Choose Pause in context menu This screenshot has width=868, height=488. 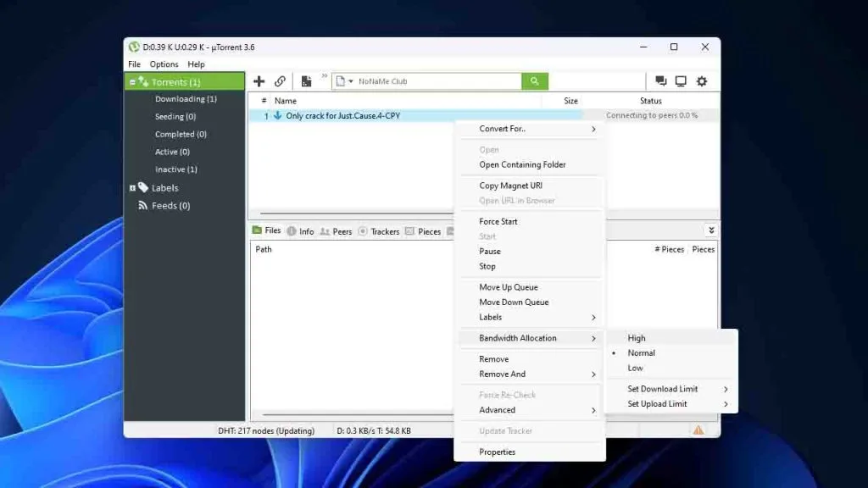[x=530, y=251]
